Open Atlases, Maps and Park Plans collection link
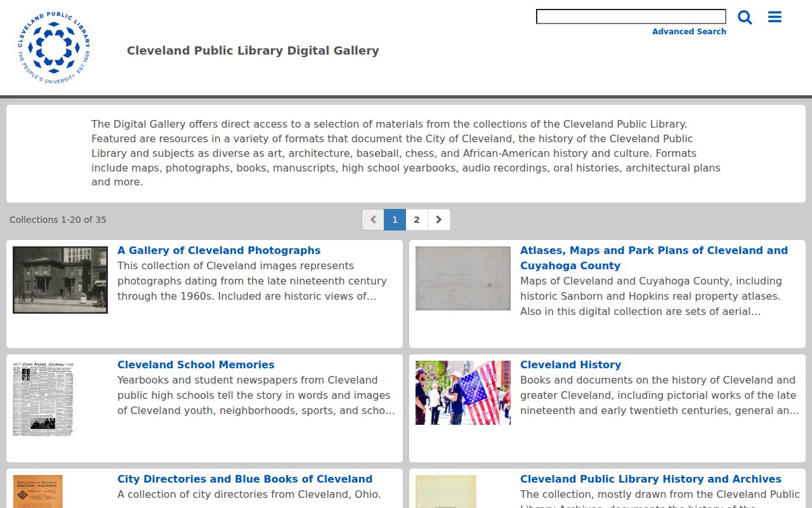The width and height of the screenshot is (812, 508). [654, 258]
